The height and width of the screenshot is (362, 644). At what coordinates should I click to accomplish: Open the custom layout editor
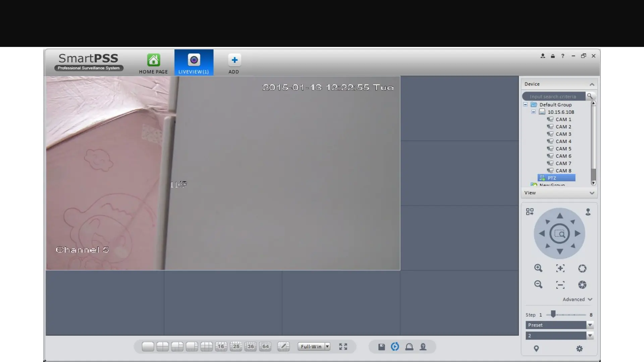pyautogui.click(x=283, y=347)
